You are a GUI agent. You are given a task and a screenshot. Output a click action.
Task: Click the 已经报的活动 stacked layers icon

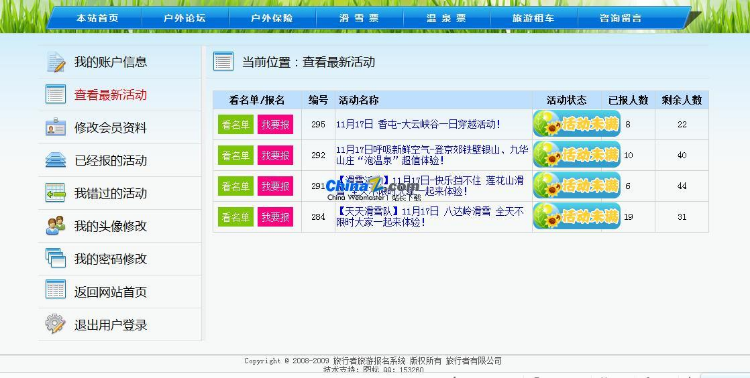pyautogui.click(x=55, y=160)
